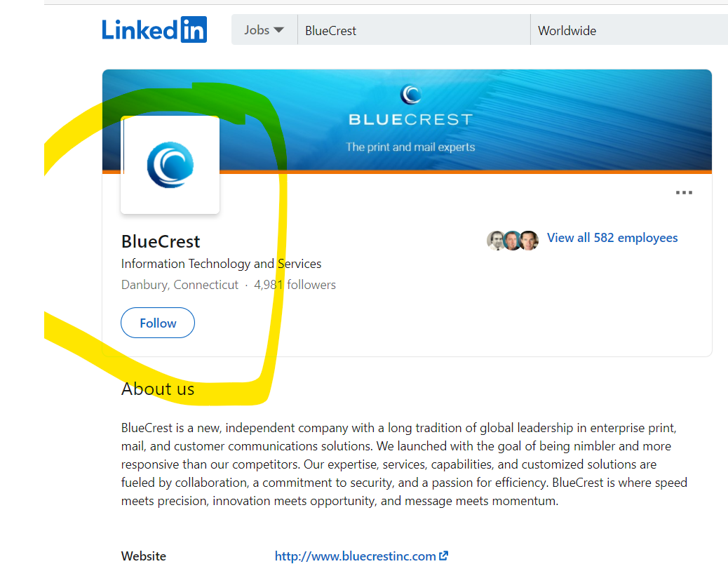The width and height of the screenshot is (728, 564).
Task: Click the Information Technology and Services text
Action: click(221, 264)
